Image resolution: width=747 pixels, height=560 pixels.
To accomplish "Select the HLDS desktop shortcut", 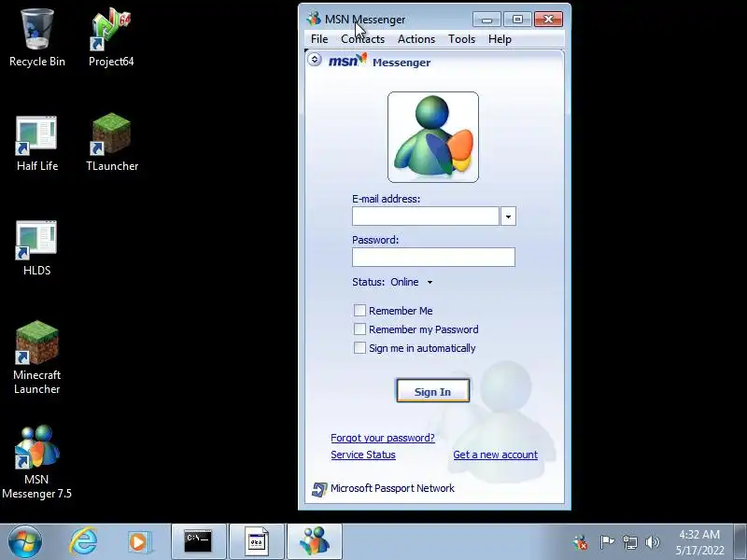I will click(x=36, y=247).
